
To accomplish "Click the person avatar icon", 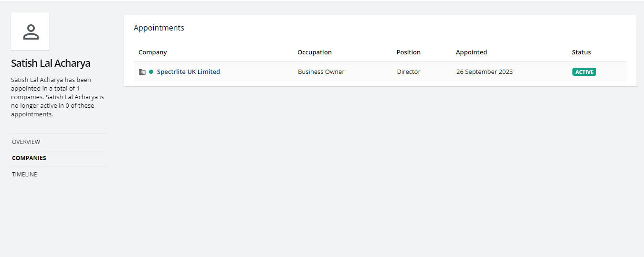I will [x=31, y=32].
